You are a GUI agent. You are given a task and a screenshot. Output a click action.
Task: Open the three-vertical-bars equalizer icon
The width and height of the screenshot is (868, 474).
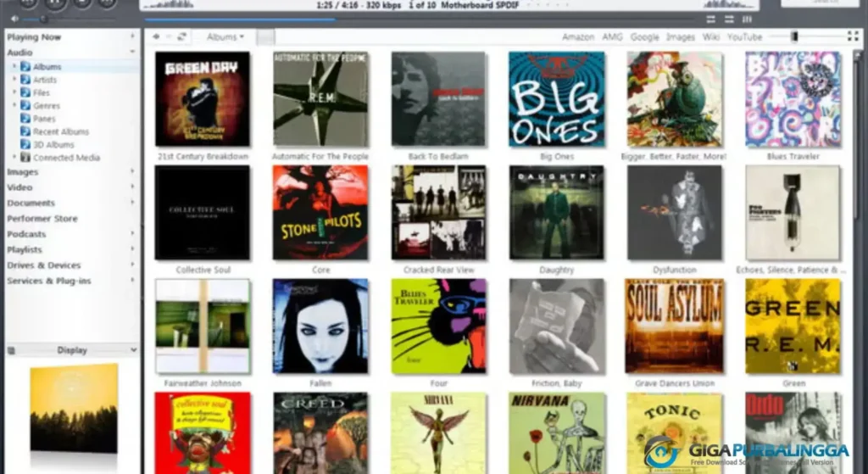(748, 20)
